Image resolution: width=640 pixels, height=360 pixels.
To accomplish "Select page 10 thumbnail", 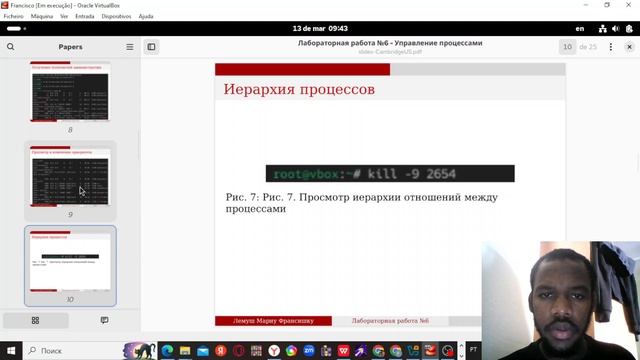I will pos(70,261).
